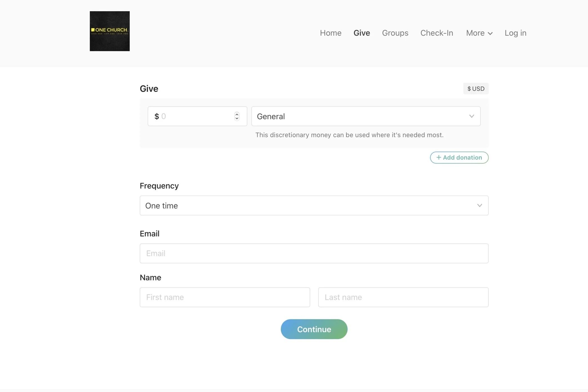Click the chevron in the Frequency selector

[479, 206]
